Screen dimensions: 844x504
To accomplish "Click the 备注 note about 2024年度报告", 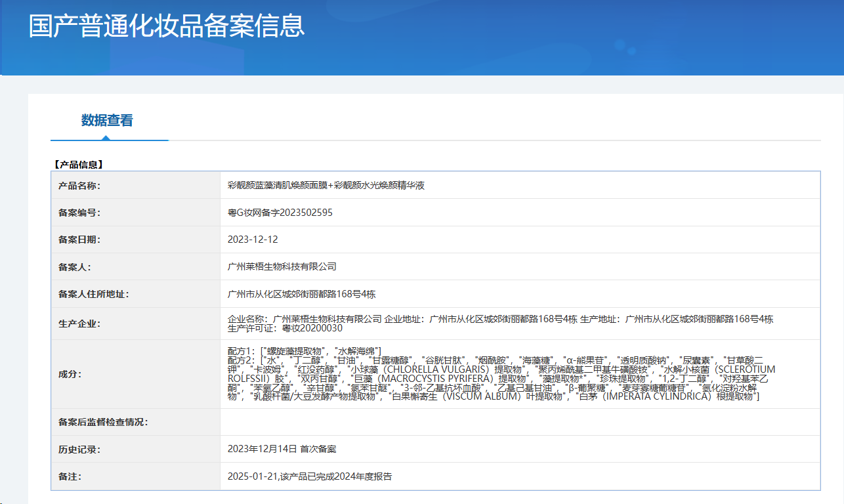I will tap(310, 476).
